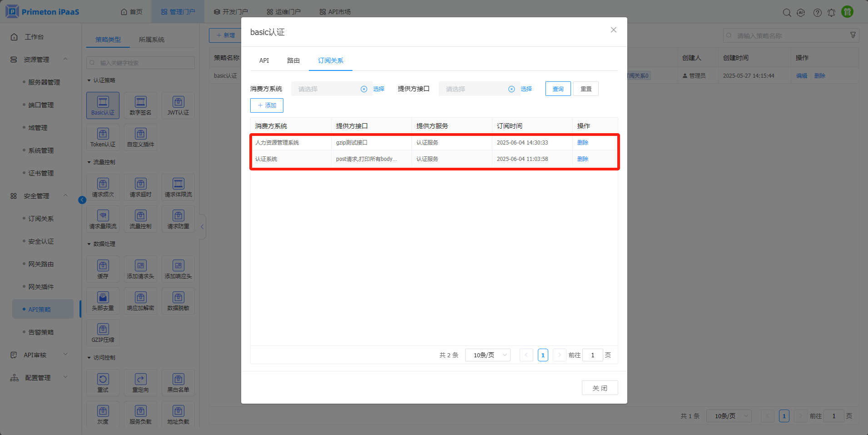Expand the API审核 sidebar menu

[65, 355]
